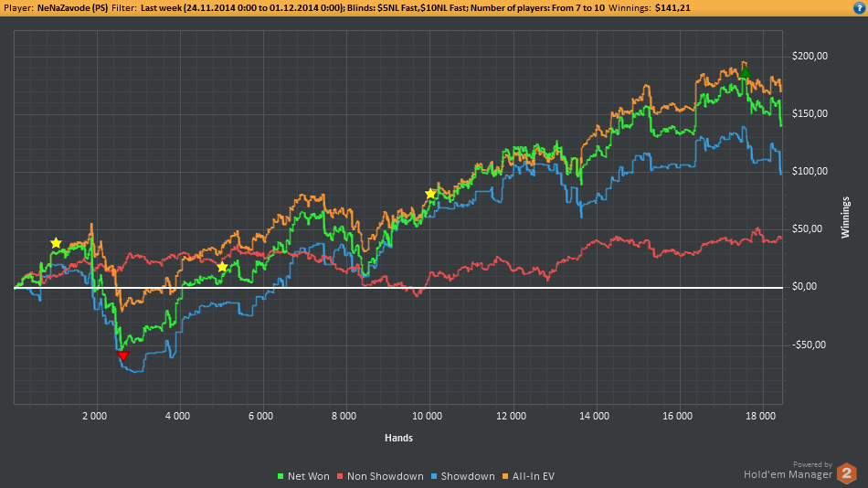Click the 16 000 hands axis label
Viewport: 868px width, 488px height.
click(678, 416)
